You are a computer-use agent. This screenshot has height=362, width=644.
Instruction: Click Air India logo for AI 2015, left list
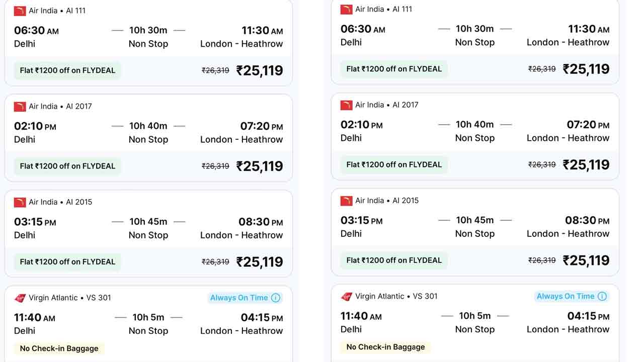[20, 202]
